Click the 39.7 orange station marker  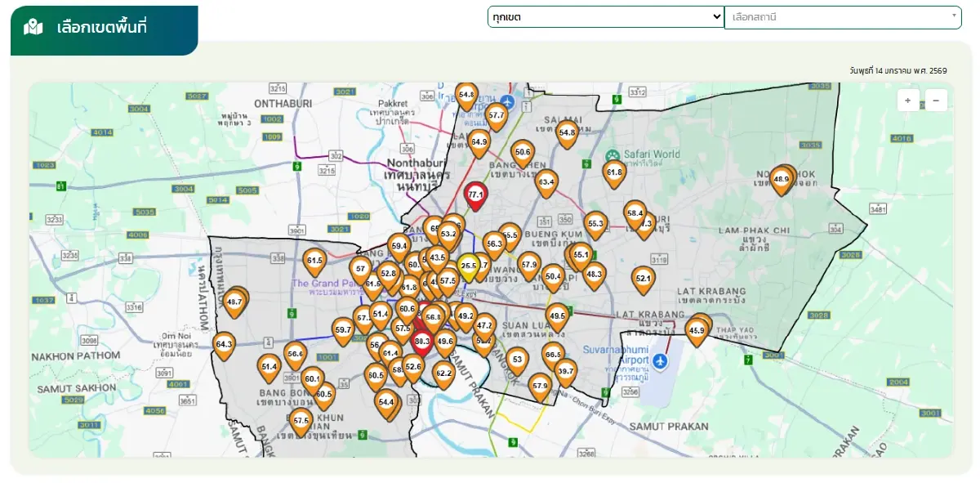click(565, 372)
